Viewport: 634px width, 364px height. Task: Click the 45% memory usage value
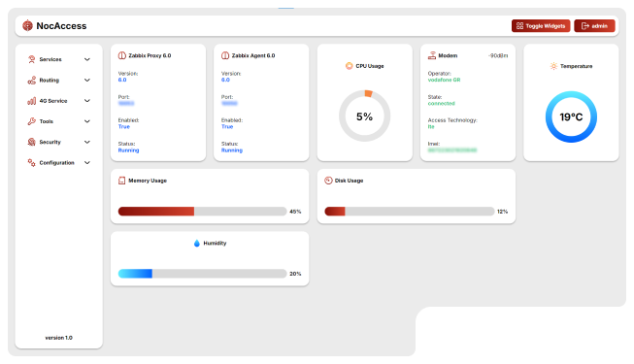(295, 212)
